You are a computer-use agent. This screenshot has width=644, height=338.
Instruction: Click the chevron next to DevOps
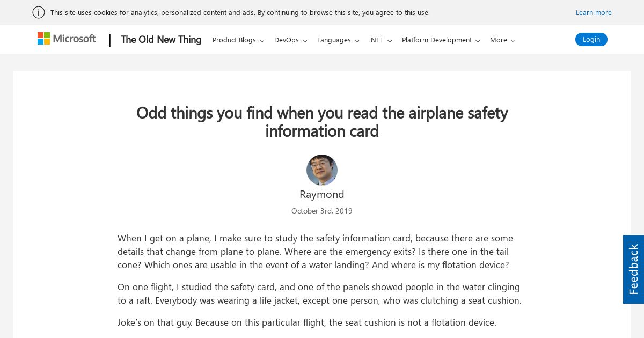point(305,41)
